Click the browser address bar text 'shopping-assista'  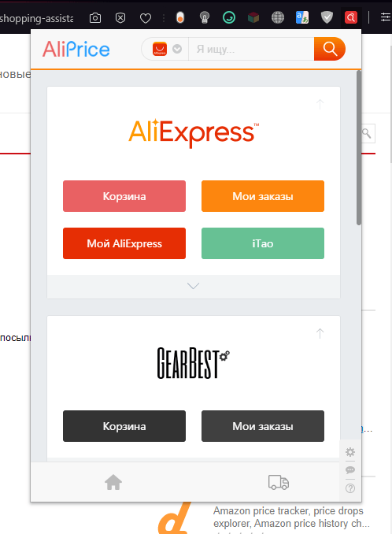[36, 18]
